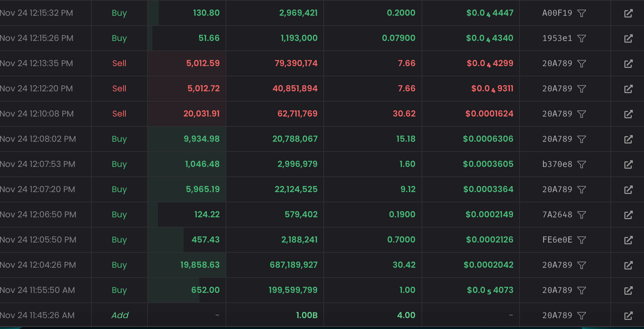Filter maker on 11:45:26 AM Add row
644x329 pixels.
[x=582, y=316]
